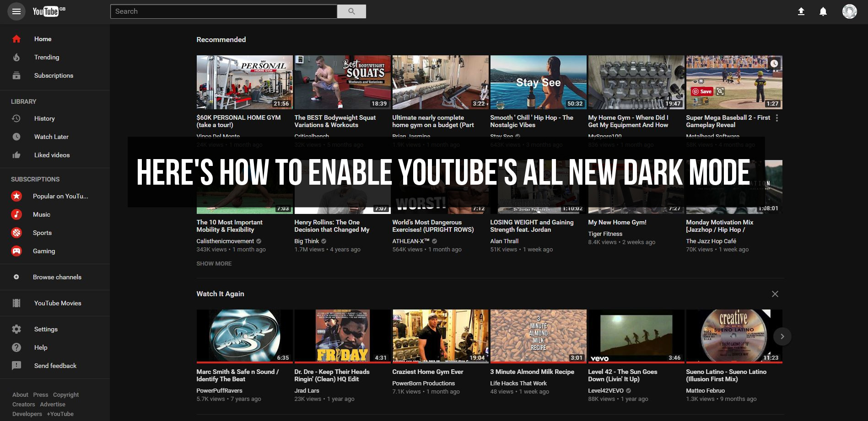Viewport: 868px width, 421px height.
Task: Click the Subscriptions icon in the sidebar
Action: point(16,75)
